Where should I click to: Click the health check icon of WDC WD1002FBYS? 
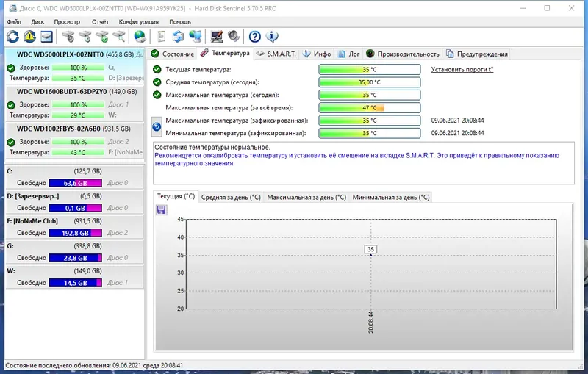11,142
